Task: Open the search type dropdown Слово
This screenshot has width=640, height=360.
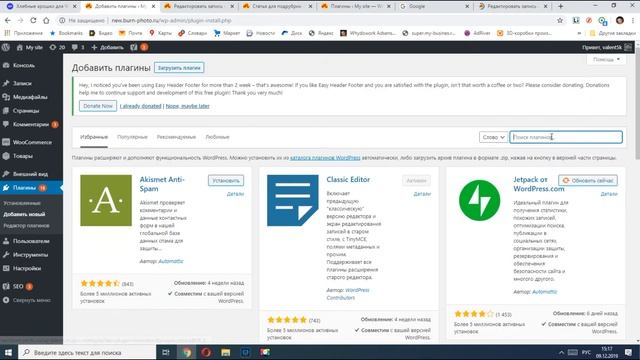Action: tap(493, 137)
